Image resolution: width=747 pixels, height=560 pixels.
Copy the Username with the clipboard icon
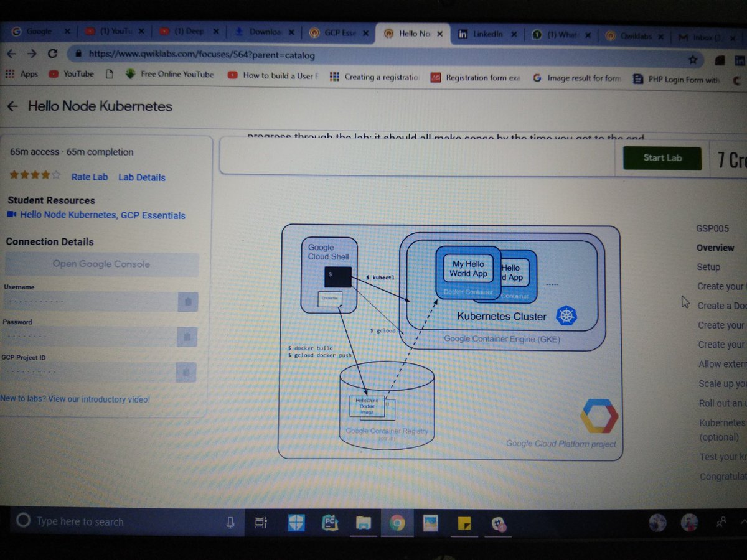tap(187, 302)
